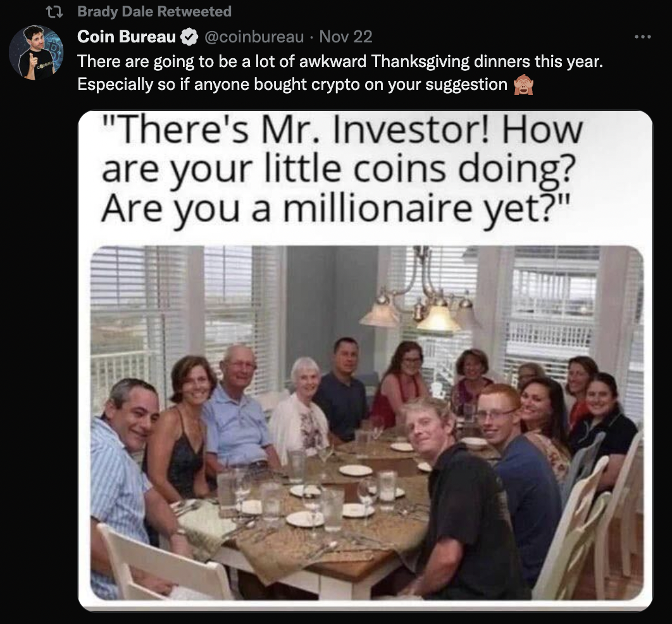This screenshot has height=624, width=672.
Task: Open the "Brady Dale Retweeted" link
Action: (154, 11)
